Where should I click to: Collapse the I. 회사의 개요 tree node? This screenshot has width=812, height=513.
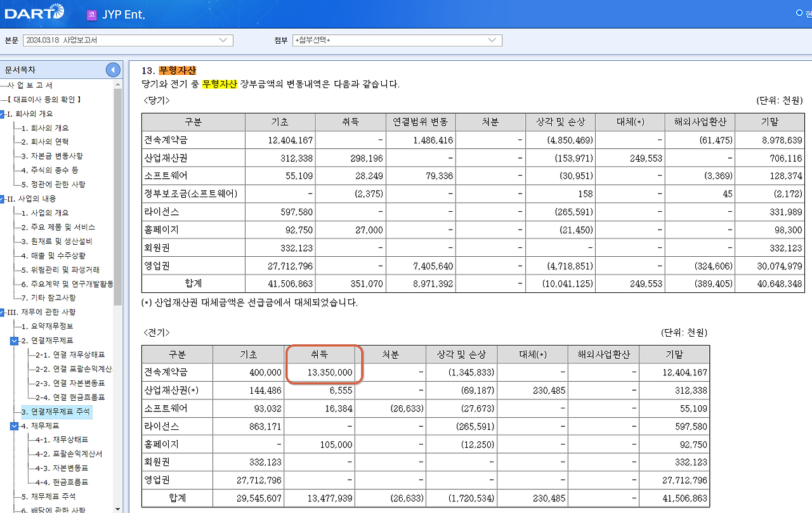3,114
